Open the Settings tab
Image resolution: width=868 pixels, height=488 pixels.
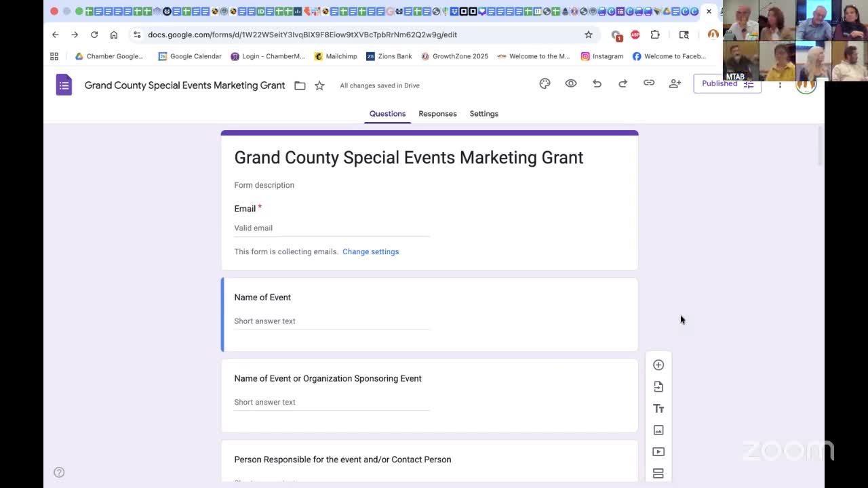pos(484,113)
